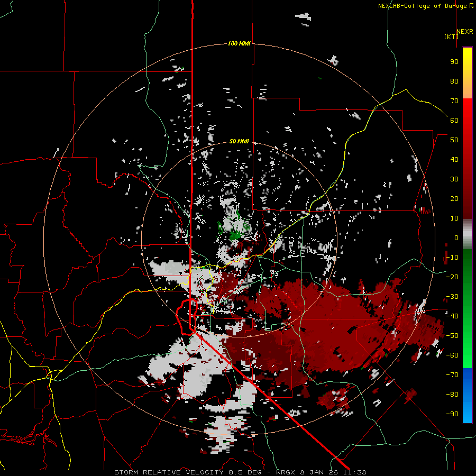Click the 10 value on velocity scale
The image size is (476, 476).
[x=454, y=218]
